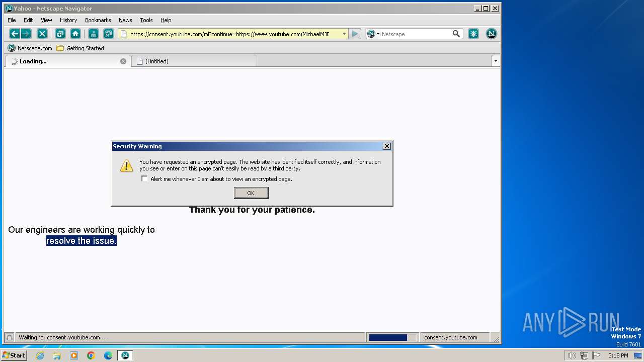The width and height of the screenshot is (644, 362).
Task: Click the warning triangle icon in the dialog
Action: pos(127,165)
